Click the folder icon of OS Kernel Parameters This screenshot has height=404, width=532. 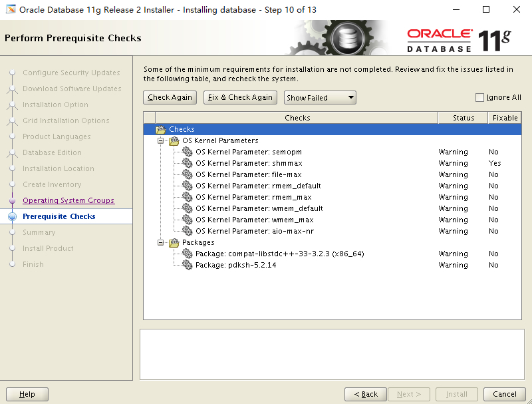point(174,140)
